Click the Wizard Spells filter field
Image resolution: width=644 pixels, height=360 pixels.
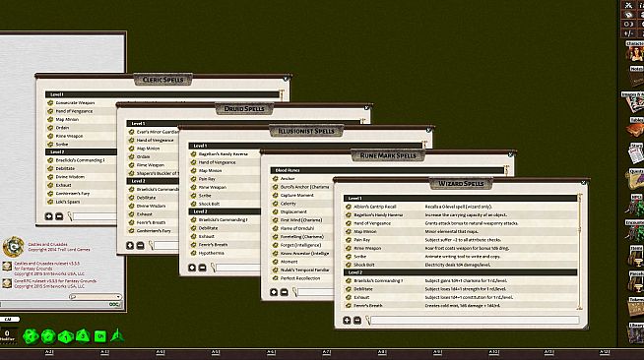(x=475, y=321)
